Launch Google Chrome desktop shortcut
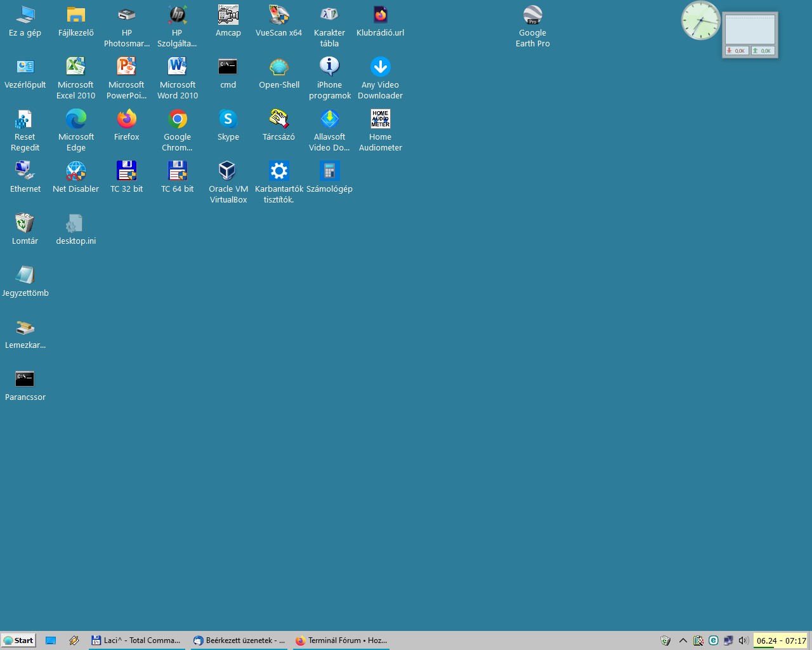812x650 pixels. click(x=178, y=131)
